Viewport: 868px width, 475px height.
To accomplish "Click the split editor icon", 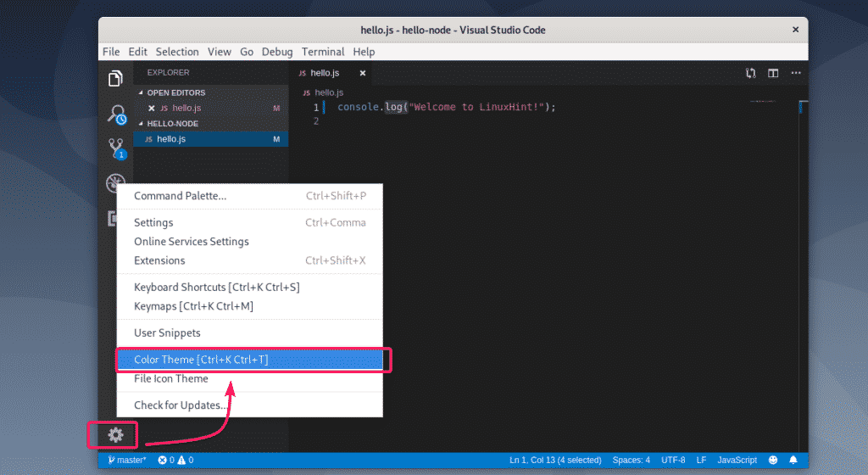I will [773, 73].
